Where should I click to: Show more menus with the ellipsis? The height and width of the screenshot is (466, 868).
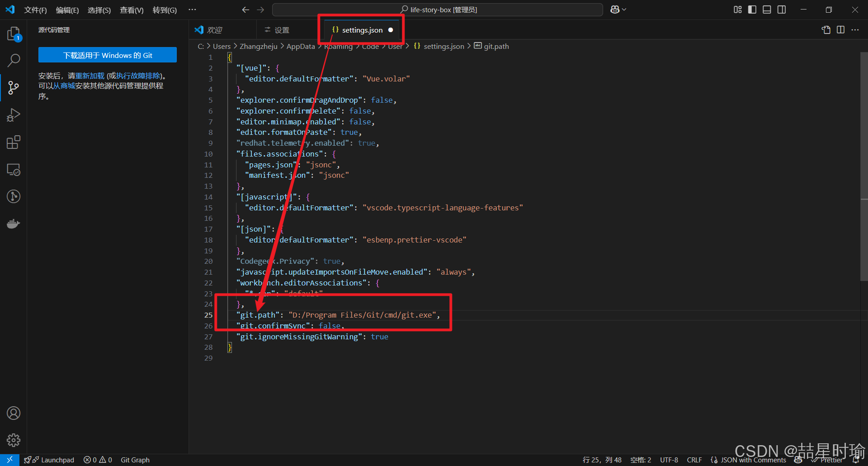(192, 10)
